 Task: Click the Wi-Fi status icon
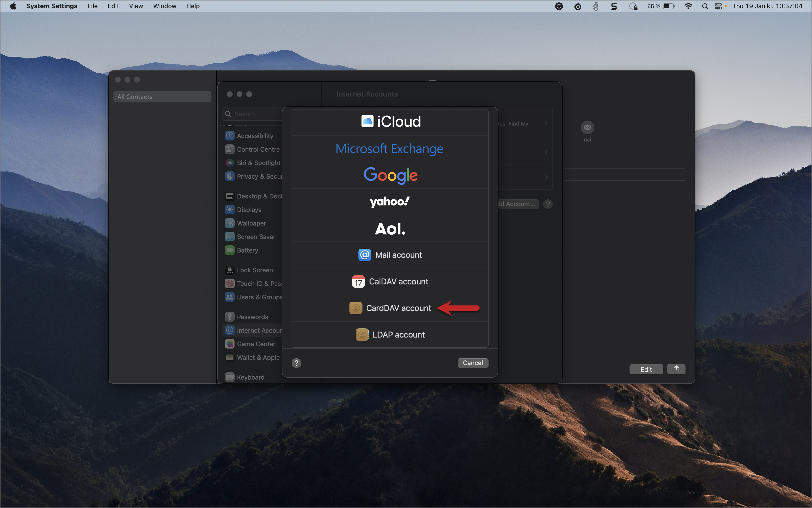tap(688, 6)
